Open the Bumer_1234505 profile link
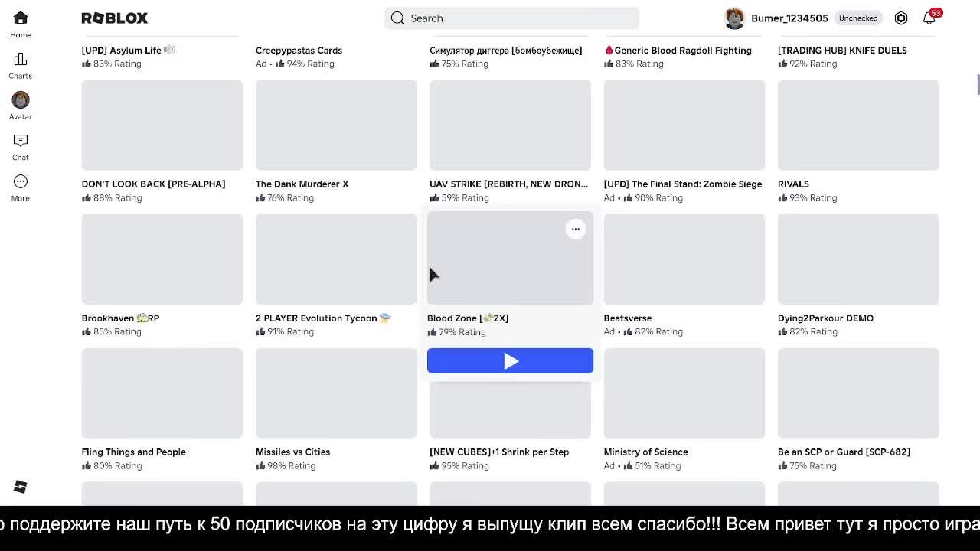The image size is (980, 551). 789,18
